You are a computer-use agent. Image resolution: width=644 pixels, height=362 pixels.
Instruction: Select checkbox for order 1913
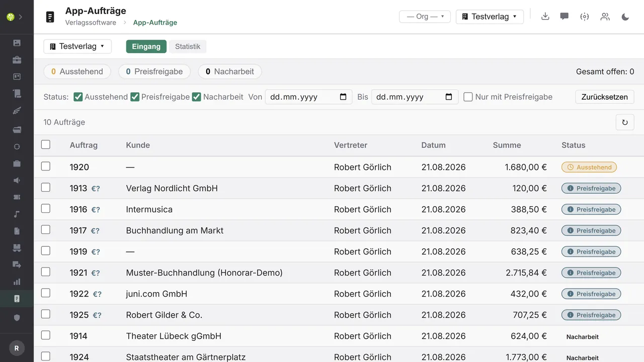(46, 188)
